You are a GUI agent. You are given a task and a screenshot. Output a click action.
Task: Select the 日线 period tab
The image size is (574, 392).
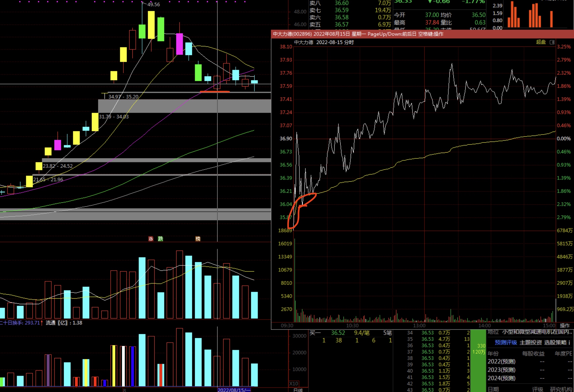pyautogui.click(x=298, y=390)
